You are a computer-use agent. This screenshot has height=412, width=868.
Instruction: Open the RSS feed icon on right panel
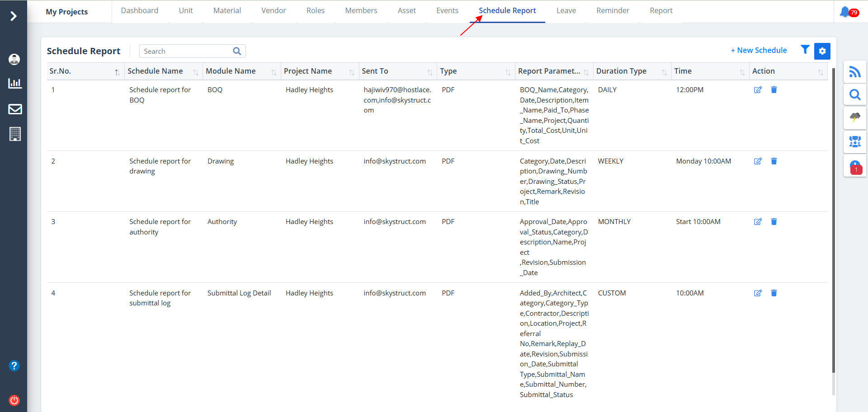pyautogui.click(x=854, y=72)
